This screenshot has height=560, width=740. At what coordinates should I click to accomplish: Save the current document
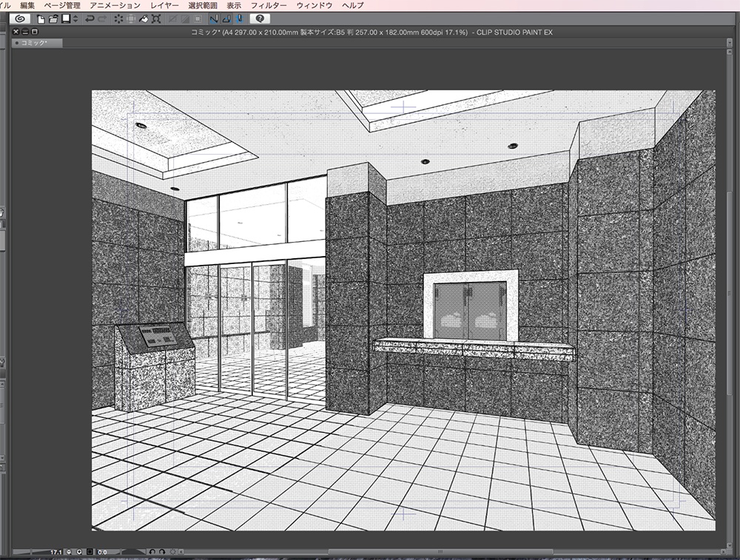click(66, 19)
